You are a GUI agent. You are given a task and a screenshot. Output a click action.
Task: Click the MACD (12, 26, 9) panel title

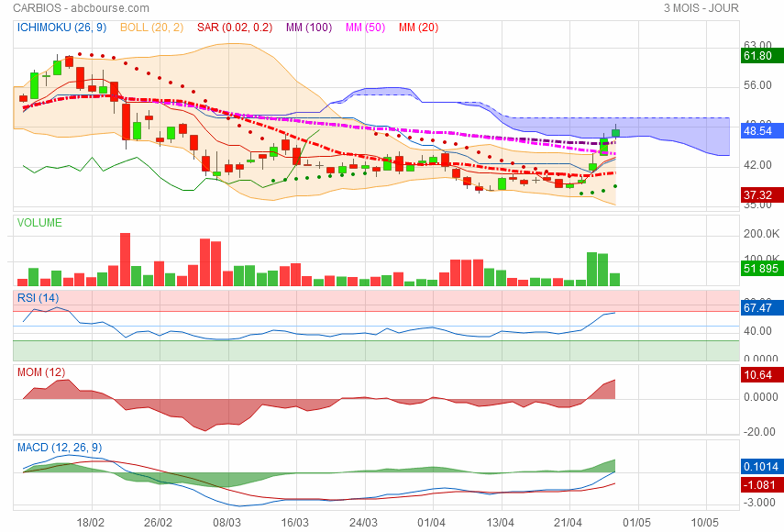pos(60,448)
